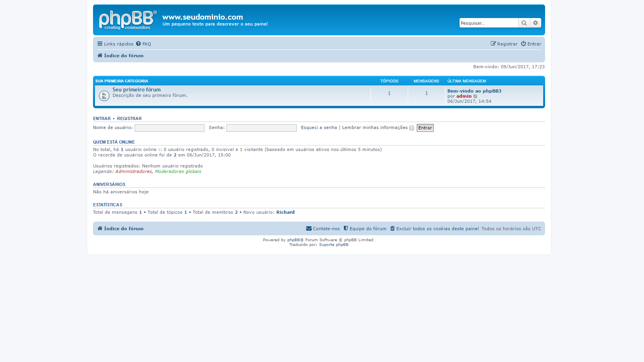Image resolution: width=644 pixels, height=362 pixels.
Task: Click the Bem-vindo: 09/Jun/2017 timestamp text
Action: [509, 67]
